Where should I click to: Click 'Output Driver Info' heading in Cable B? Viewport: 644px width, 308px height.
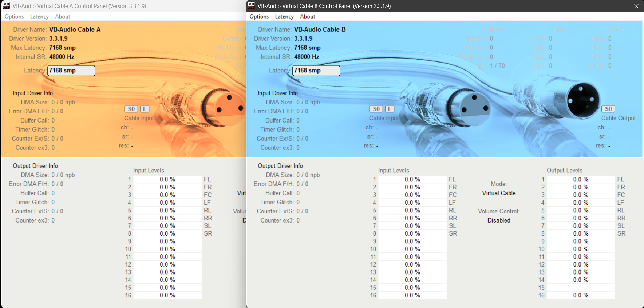(x=280, y=166)
